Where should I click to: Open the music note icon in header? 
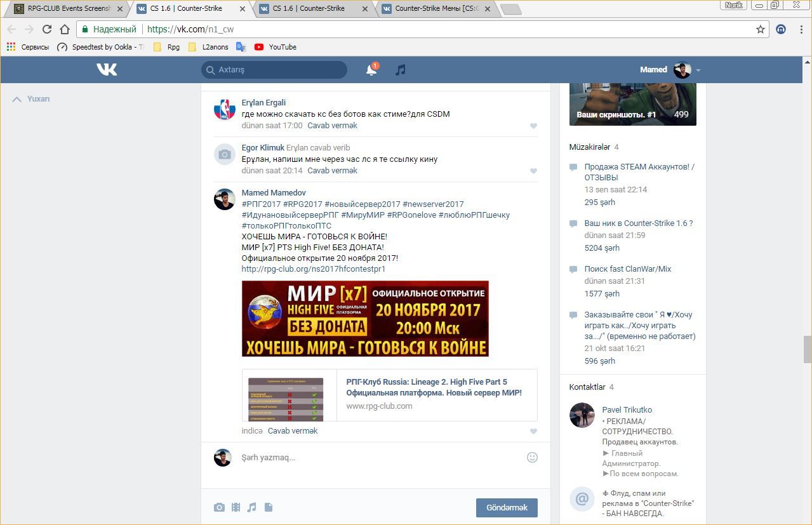tap(400, 70)
